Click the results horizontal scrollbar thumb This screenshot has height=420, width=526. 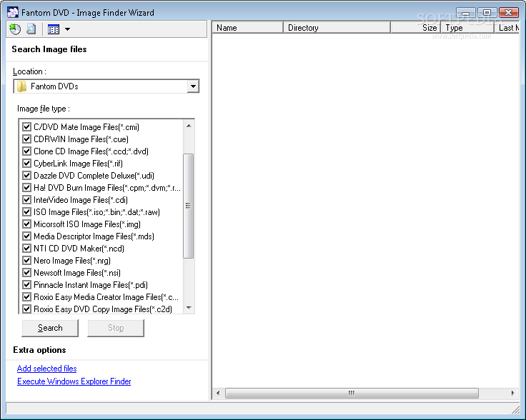[x=352, y=393]
